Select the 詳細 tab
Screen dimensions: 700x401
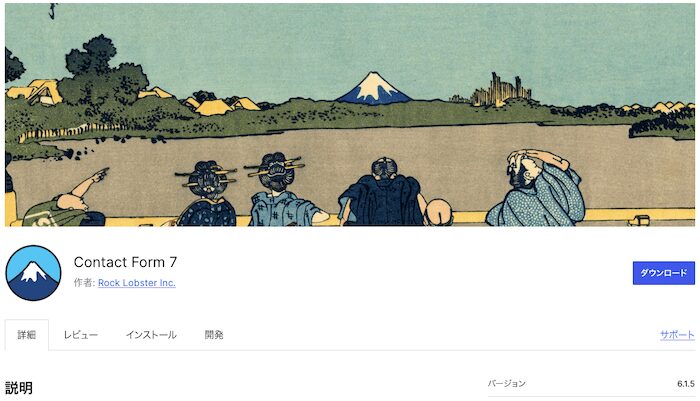coord(27,335)
